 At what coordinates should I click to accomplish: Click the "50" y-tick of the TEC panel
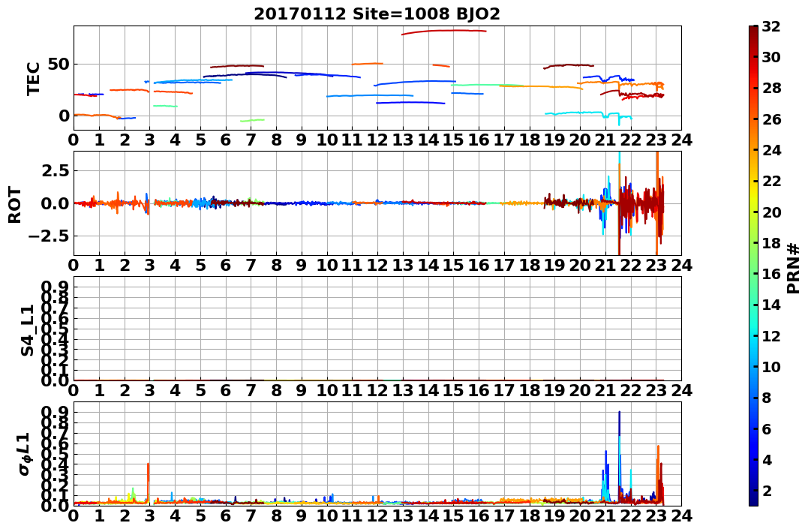[59, 65]
